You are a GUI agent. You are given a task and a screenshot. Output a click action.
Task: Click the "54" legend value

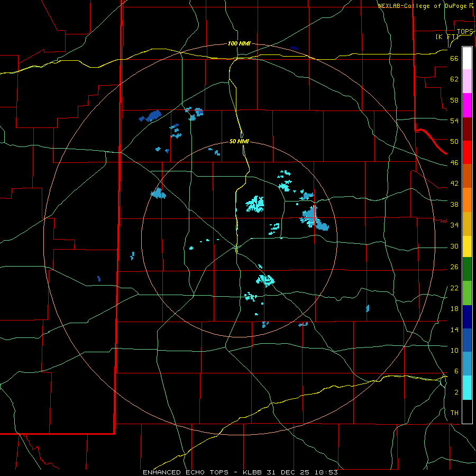pyautogui.click(x=454, y=121)
